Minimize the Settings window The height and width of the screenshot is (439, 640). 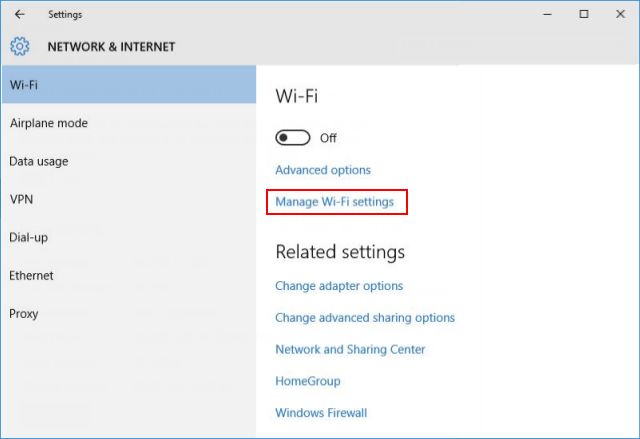pos(548,15)
